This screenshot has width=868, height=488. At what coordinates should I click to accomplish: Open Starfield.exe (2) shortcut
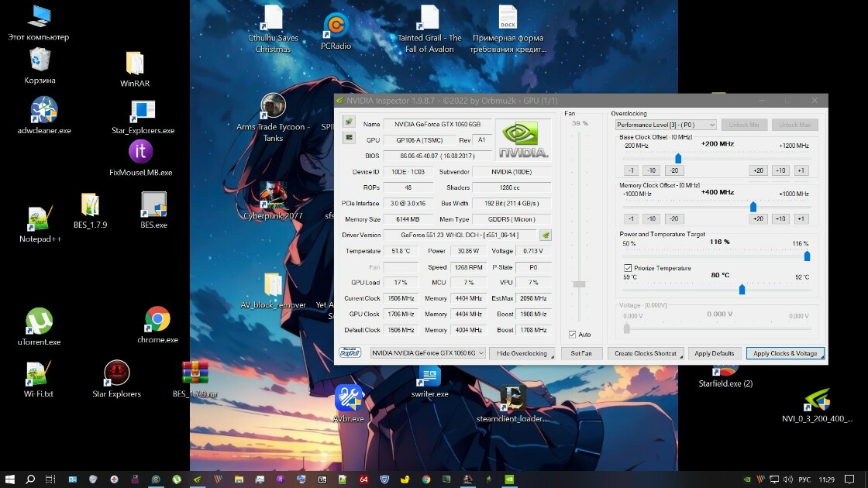[725, 376]
